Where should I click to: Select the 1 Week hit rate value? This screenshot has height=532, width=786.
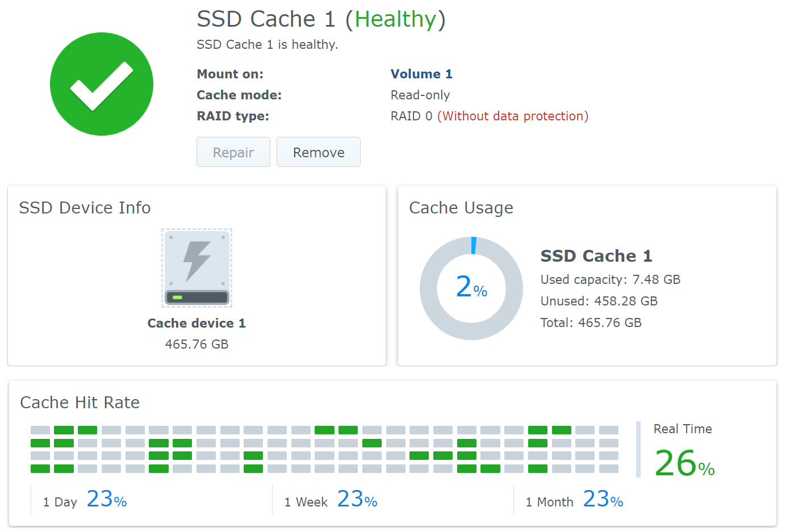pyautogui.click(x=357, y=500)
